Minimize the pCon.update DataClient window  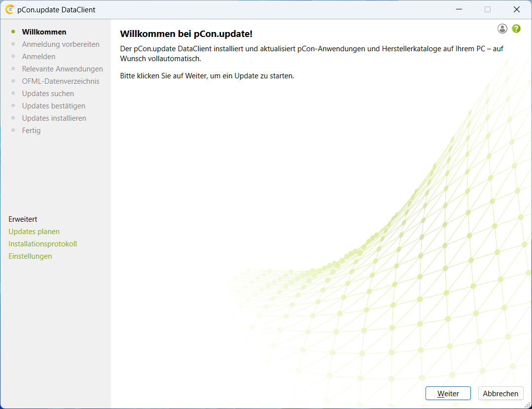[459, 9]
